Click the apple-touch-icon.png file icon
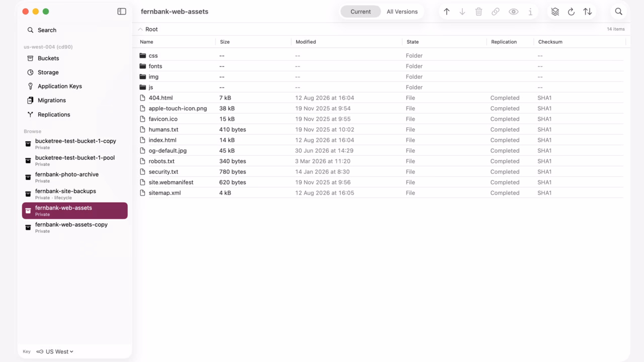 tap(143, 109)
